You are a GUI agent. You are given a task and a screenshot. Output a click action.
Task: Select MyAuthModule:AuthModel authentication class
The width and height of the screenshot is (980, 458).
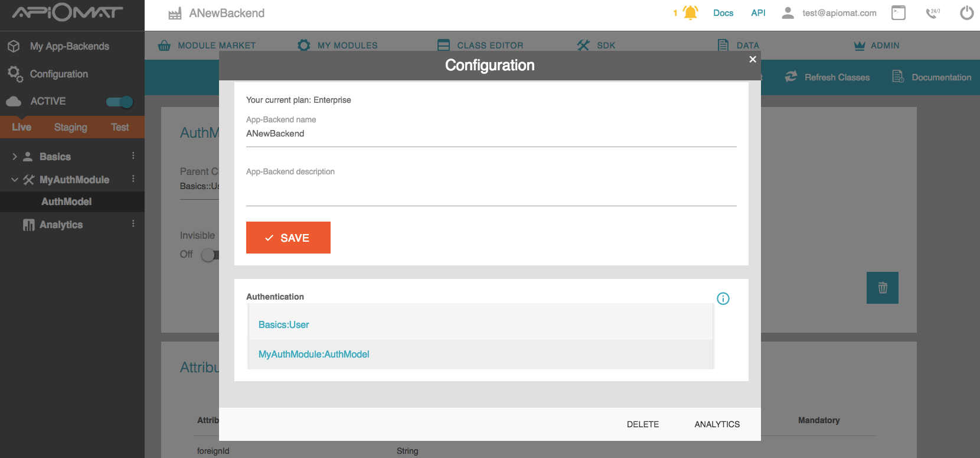pyautogui.click(x=481, y=354)
